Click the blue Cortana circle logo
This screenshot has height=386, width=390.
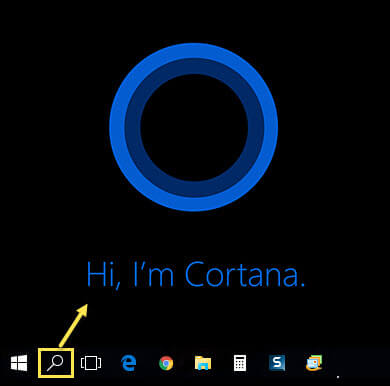(x=194, y=127)
